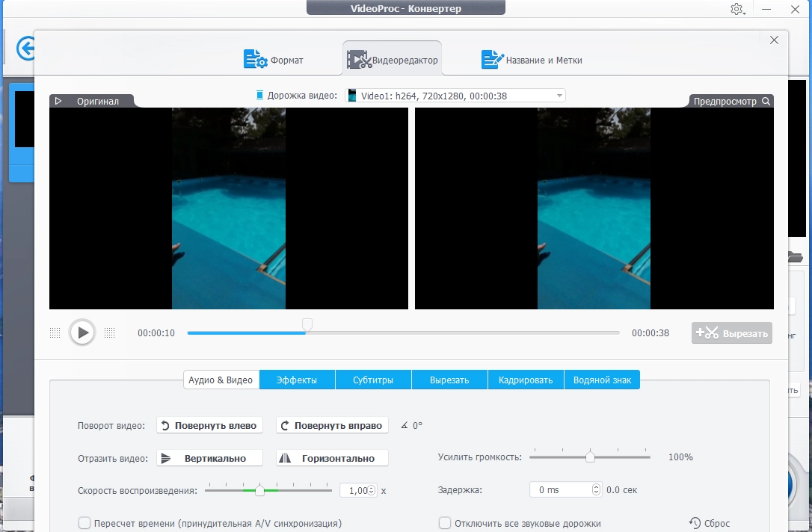
Task: Click the Сброс reset icon
Action: click(695, 523)
